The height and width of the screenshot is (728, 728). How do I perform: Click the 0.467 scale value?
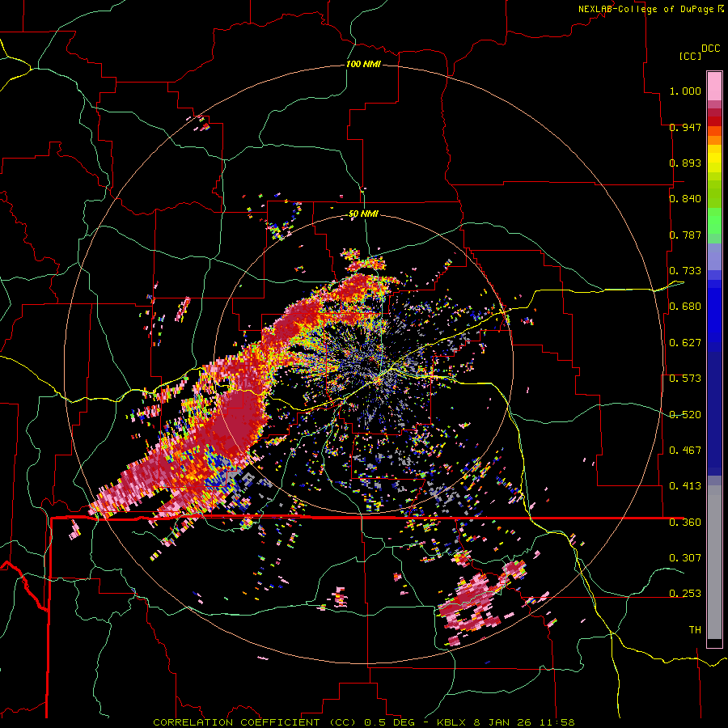click(x=685, y=451)
